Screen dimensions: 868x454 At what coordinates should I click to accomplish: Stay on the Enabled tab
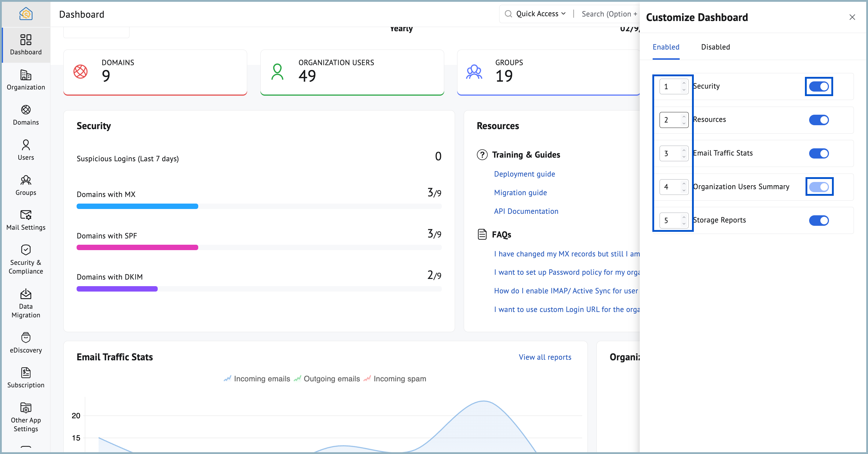[x=666, y=47]
